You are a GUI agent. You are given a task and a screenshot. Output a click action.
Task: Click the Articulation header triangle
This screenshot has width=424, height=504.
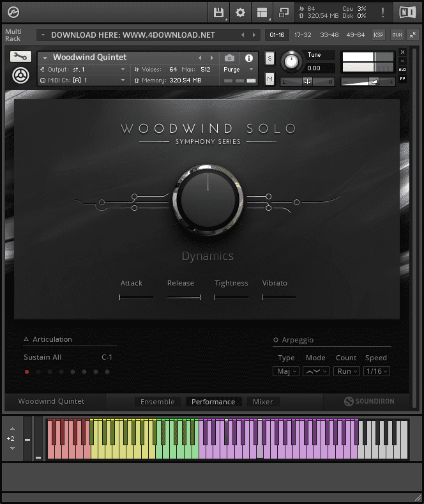(26, 339)
